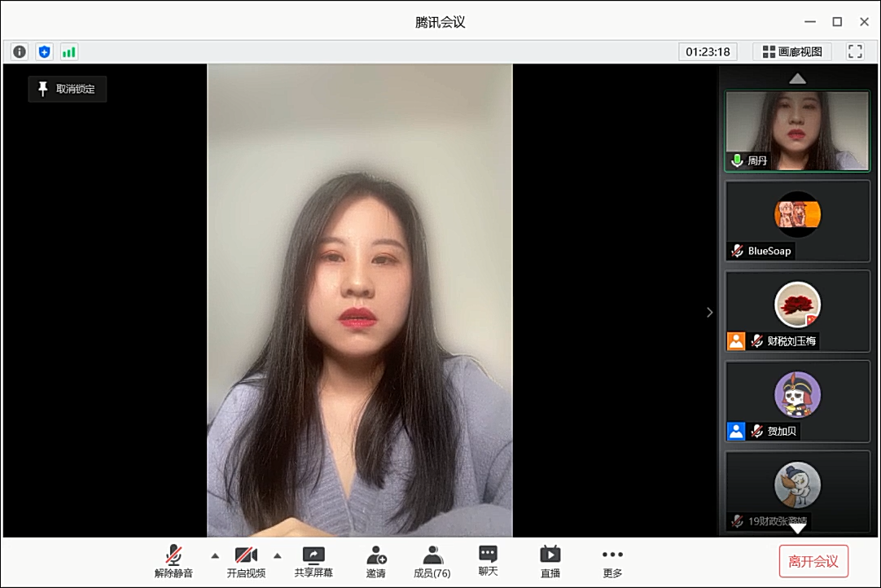
Task: Start the live stream (直播) feature
Action: tap(550, 562)
